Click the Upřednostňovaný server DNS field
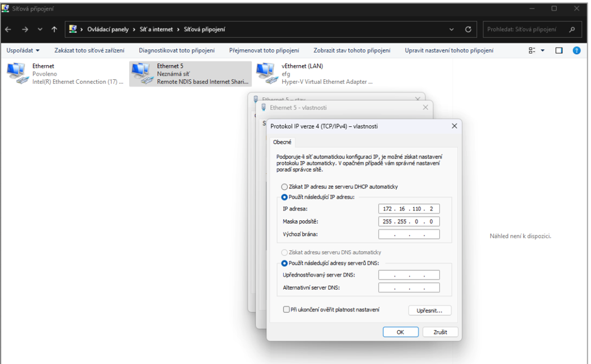This screenshot has width=591, height=364. (409, 275)
